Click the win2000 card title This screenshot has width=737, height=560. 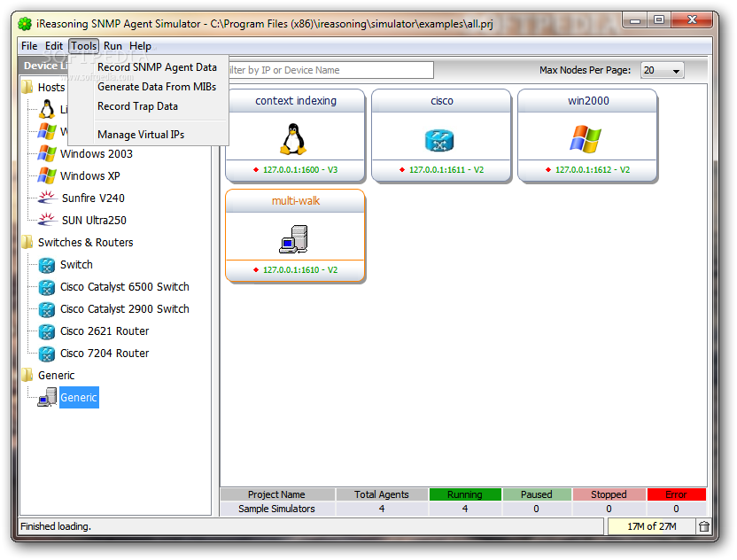coord(588,101)
